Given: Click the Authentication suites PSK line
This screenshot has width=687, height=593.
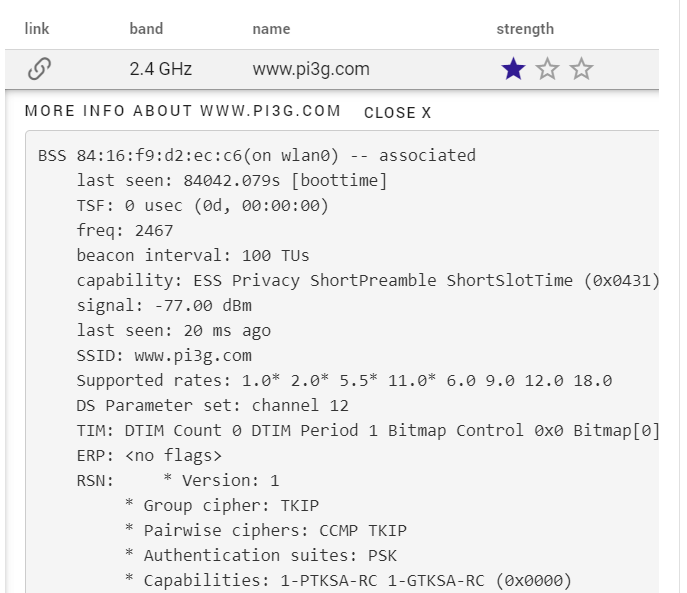Looking at the screenshot, I should (261, 556).
